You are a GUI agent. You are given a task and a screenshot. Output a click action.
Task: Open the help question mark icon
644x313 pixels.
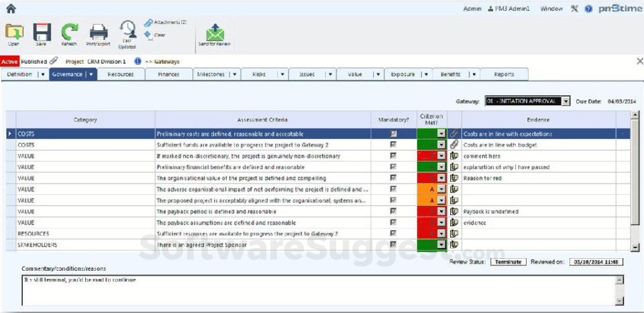coord(588,9)
